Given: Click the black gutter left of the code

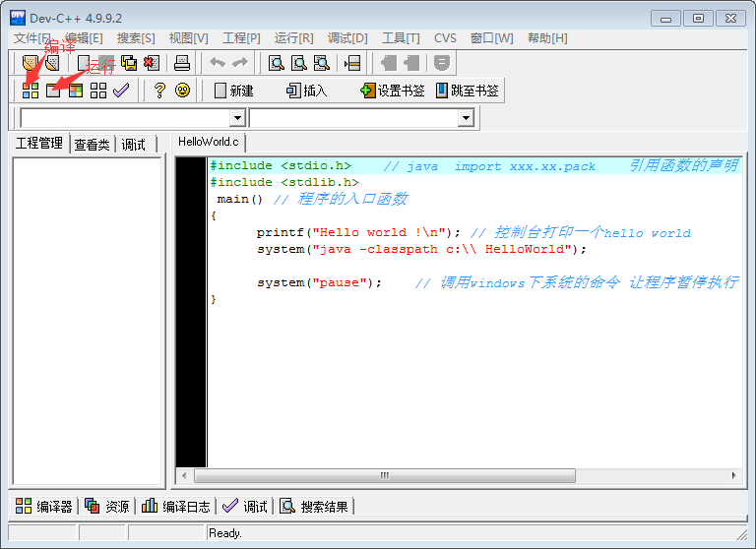Looking at the screenshot, I should pos(191,312).
